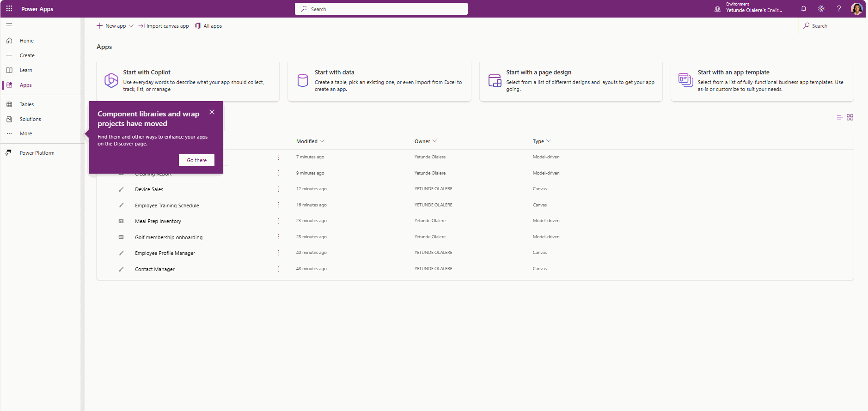The image size is (868, 411).
Task: Click the notifications bell icon
Action: click(x=804, y=9)
